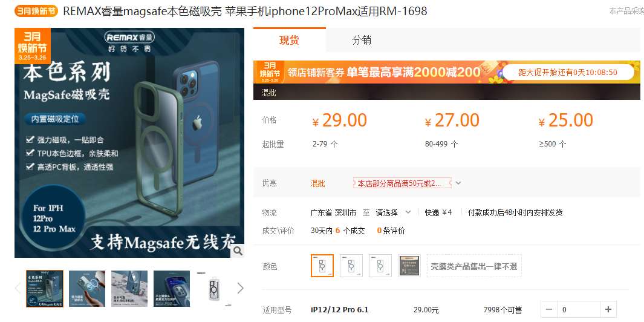Click the 3月焕新节 coupon banner
Screen dimensions: 644x322
click(446, 72)
